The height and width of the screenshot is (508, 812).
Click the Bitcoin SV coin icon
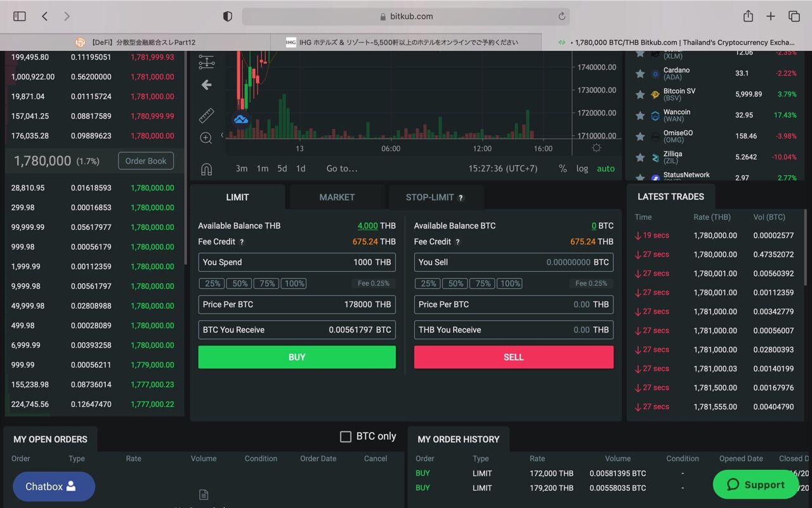pos(655,95)
